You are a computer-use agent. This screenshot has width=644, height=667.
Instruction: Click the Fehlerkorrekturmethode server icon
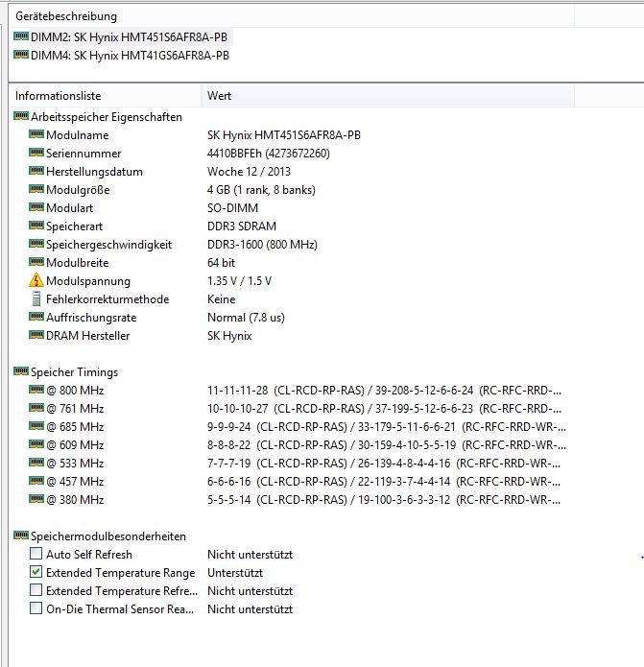point(36,298)
